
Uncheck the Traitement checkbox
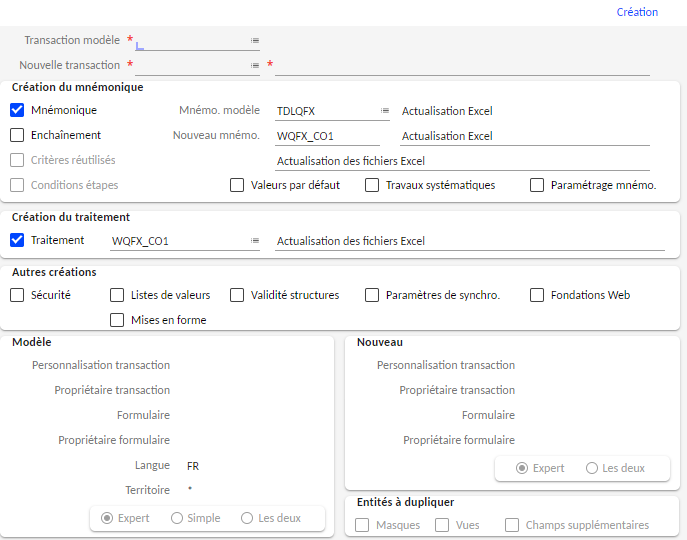pyautogui.click(x=17, y=240)
